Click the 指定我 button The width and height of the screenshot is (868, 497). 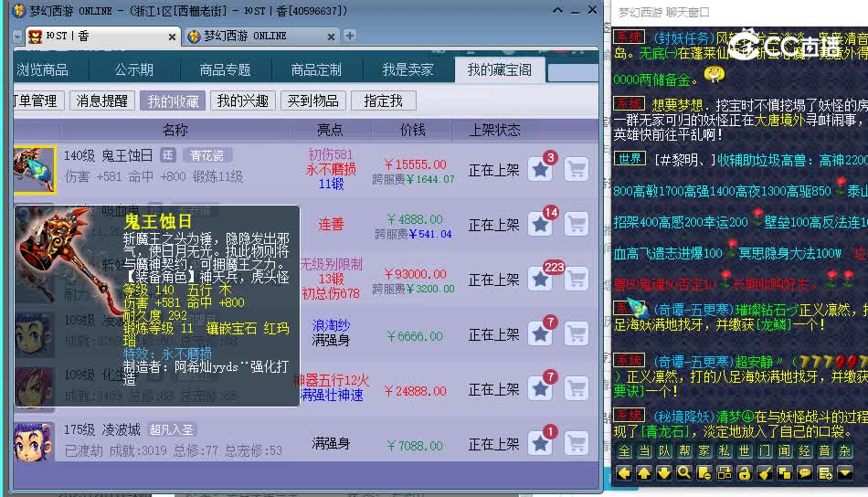(x=383, y=100)
